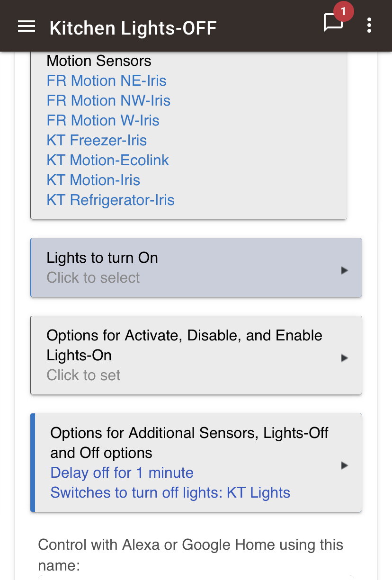The image size is (392, 580).
Task: Expand Options for Activate, Disable, Enable arrow
Action: click(345, 358)
